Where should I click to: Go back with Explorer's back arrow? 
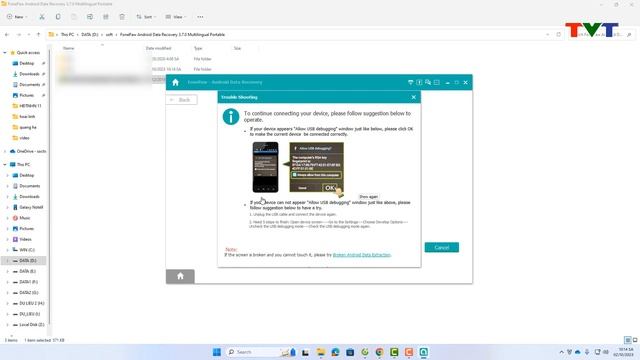7,35
